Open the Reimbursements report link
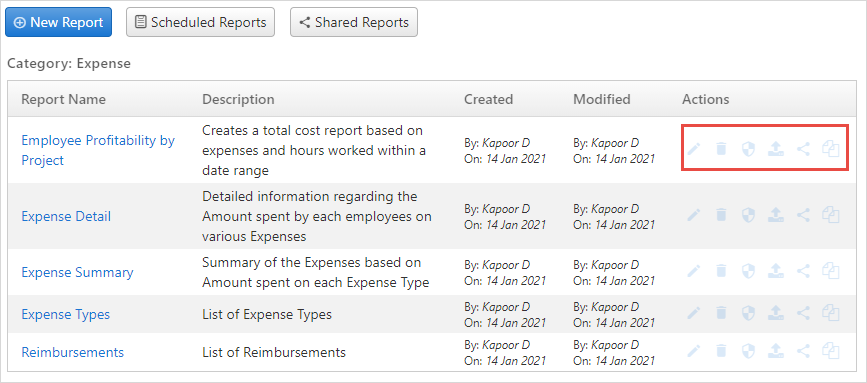 [72, 352]
